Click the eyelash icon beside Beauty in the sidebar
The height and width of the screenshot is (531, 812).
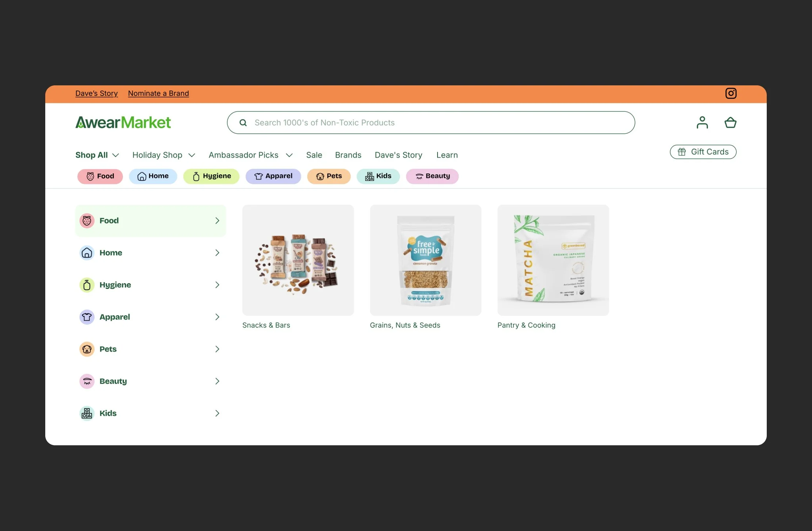tap(87, 381)
